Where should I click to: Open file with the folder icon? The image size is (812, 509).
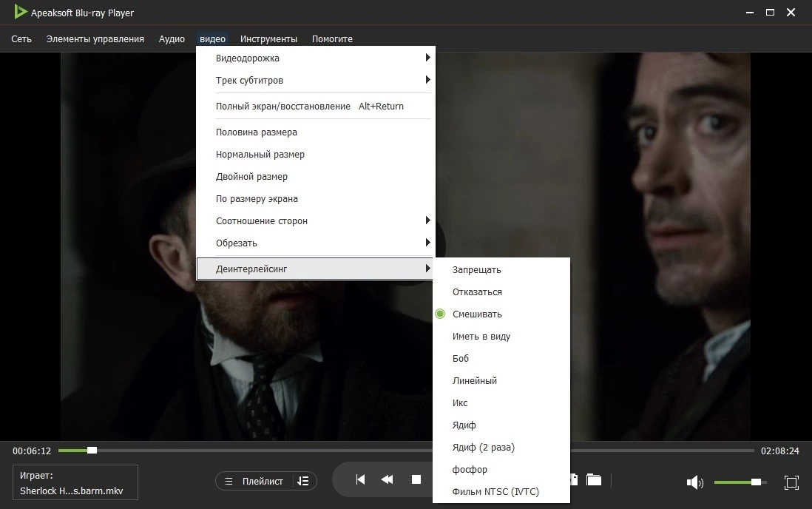coord(593,480)
